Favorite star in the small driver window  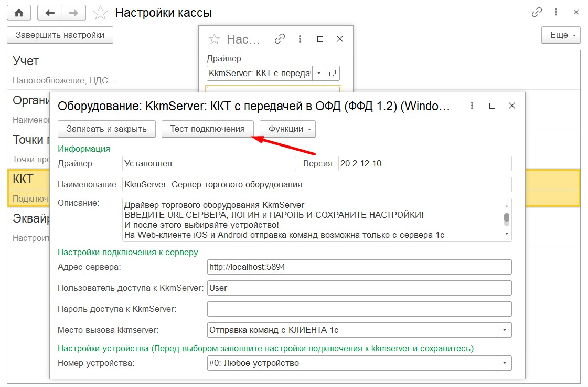pyautogui.click(x=214, y=39)
